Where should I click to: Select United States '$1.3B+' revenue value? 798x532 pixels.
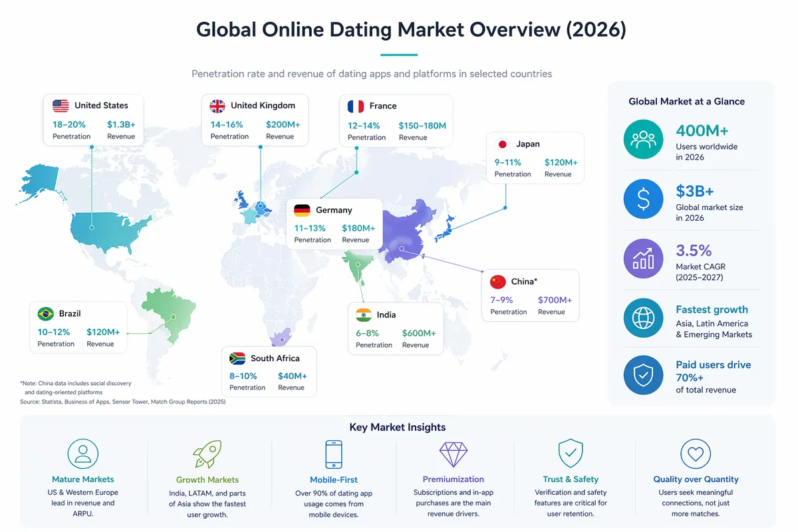(121, 124)
